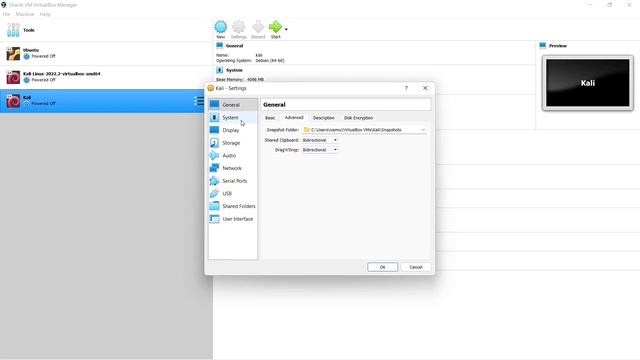Click the Kali preview thumbnail
640x360 pixels.
point(588,83)
